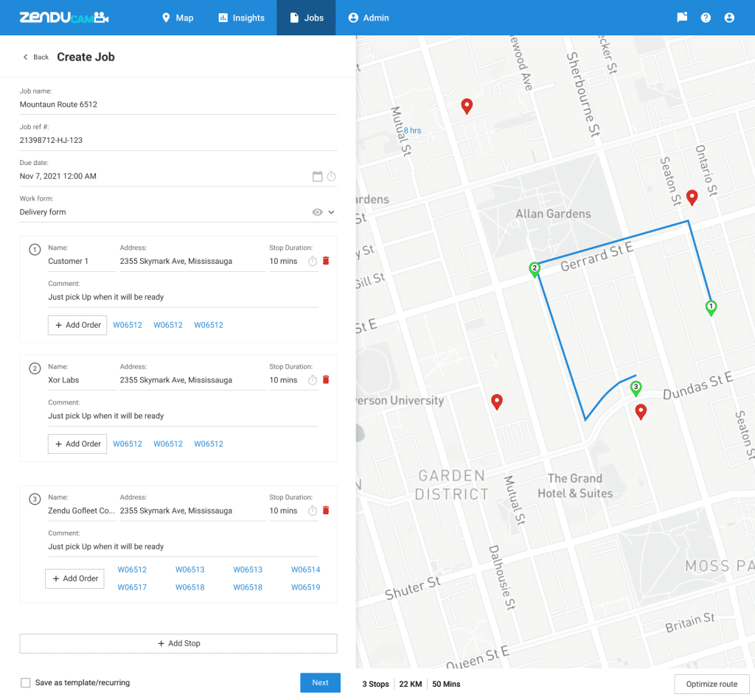Image resolution: width=755 pixels, height=700 pixels.
Task: Click the 3 Stops summary text
Action: (x=375, y=684)
